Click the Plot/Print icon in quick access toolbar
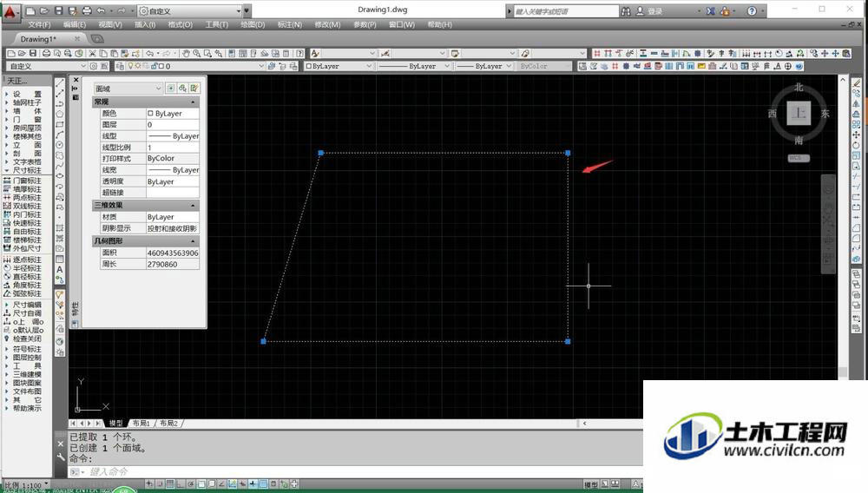Image resolution: width=868 pixels, height=493 pixels. [87, 10]
